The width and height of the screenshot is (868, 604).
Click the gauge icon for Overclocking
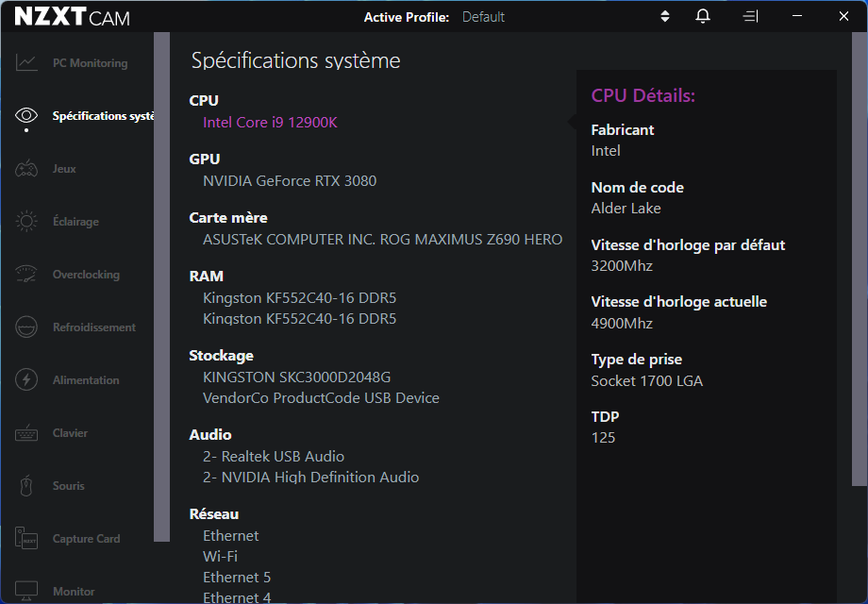(26, 274)
